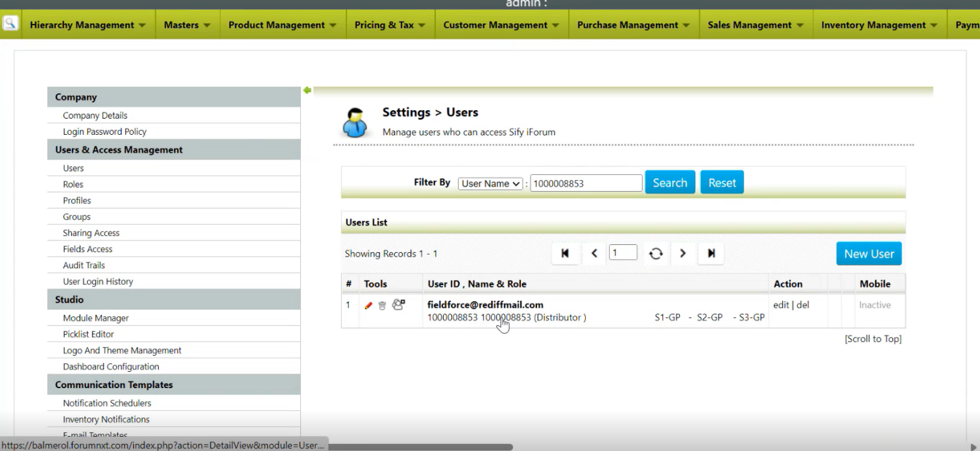Go to first page of records
The image size is (980, 451).
click(565, 253)
